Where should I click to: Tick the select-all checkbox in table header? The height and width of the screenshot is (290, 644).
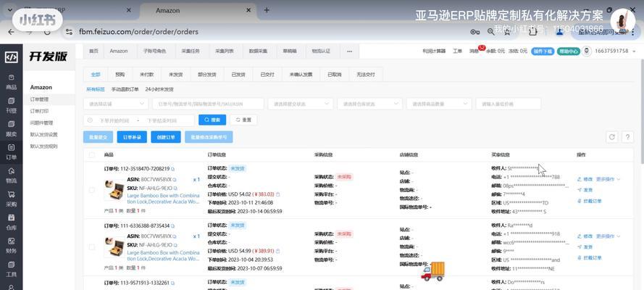coord(91,155)
